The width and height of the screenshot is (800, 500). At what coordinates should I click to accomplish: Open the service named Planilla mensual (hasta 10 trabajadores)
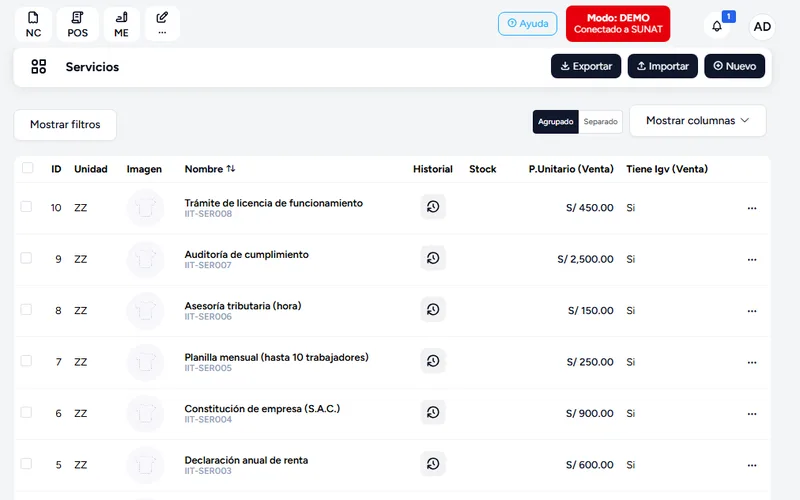pyautogui.click(x=277, y=358)
